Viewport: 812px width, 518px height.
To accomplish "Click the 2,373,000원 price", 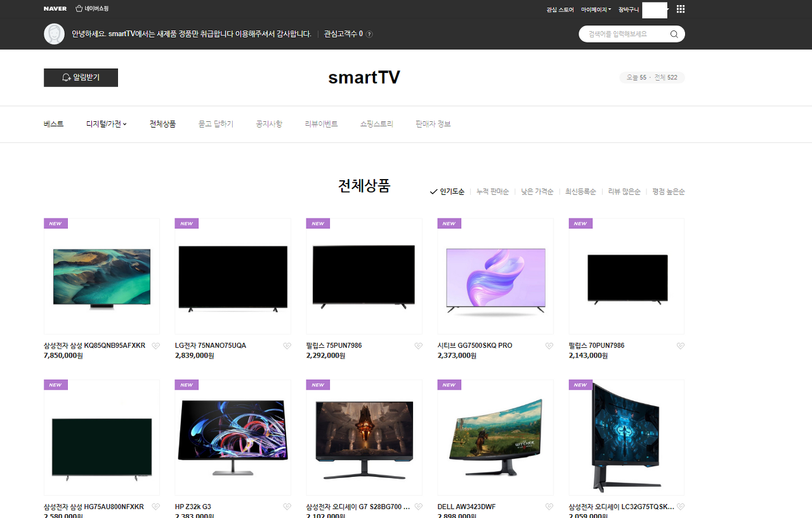I will pyautogui.click(x=457, y=356).
